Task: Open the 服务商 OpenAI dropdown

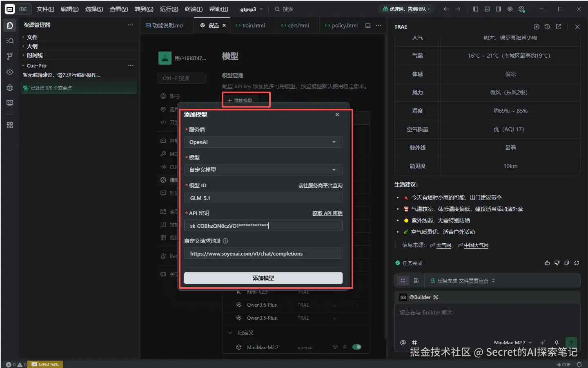Action: coord(263,142)
